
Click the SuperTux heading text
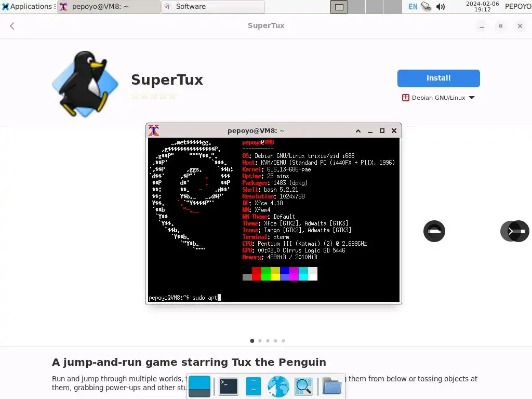pos(167,80)
